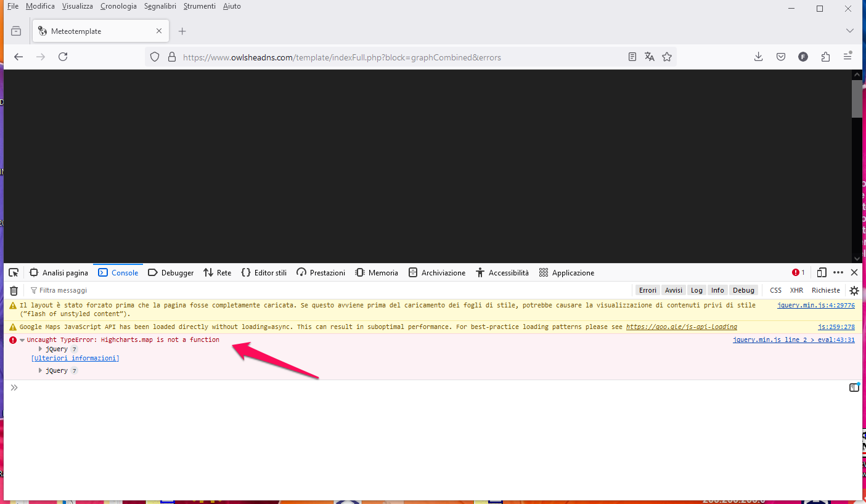Image resolution: width=866 pixels, height=504 pixels.
Task: Click the responsive design mode icon
Action: pyautogui.click(x=822, y=272)
